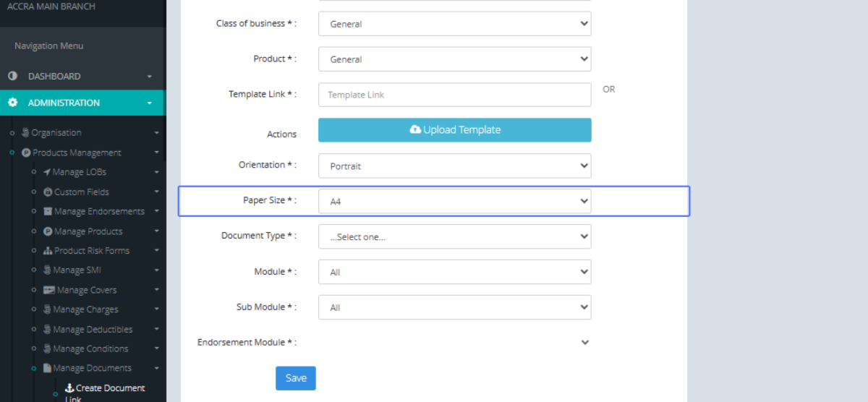Click into the Template Link field
The image size is (868, 402).
454,95
